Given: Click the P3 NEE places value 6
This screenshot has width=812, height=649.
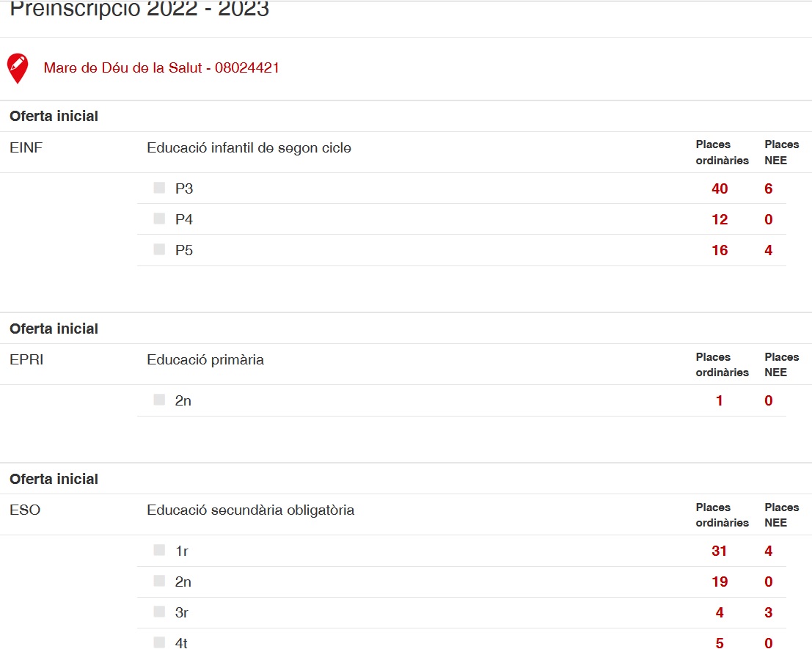Looking at the screenshot, I should [768, 188].
